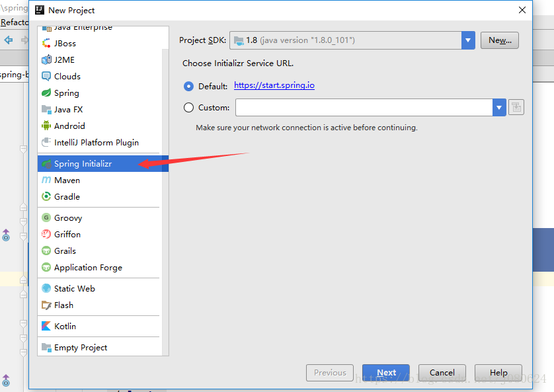Screen dimensions: 554x392
Task: Click the Application Forge icon
Action: pyautogui.click(x=46, y=267)
